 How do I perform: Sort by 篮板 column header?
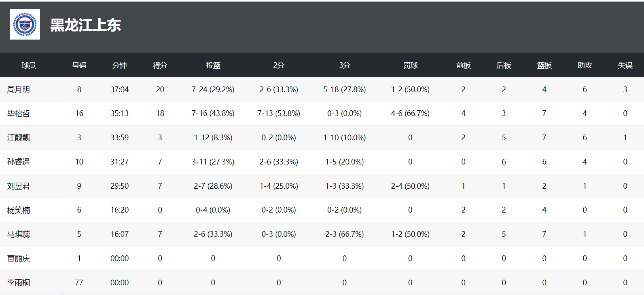click(x=544, y=65)
